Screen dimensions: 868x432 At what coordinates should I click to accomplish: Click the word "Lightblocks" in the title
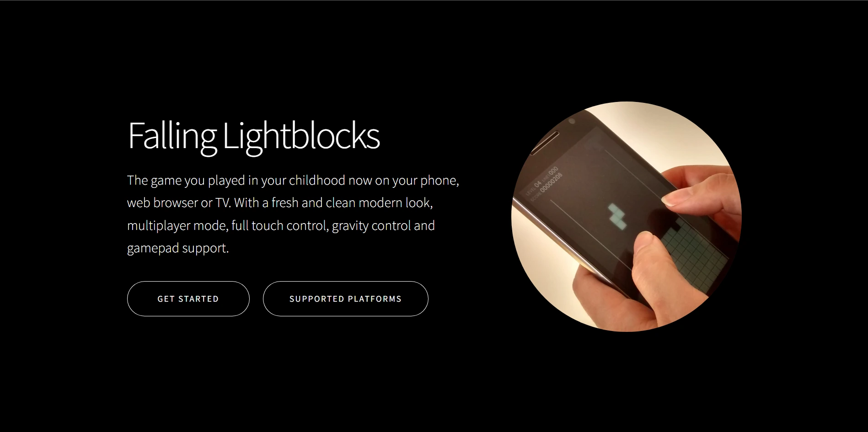click(x=301, y=135)
